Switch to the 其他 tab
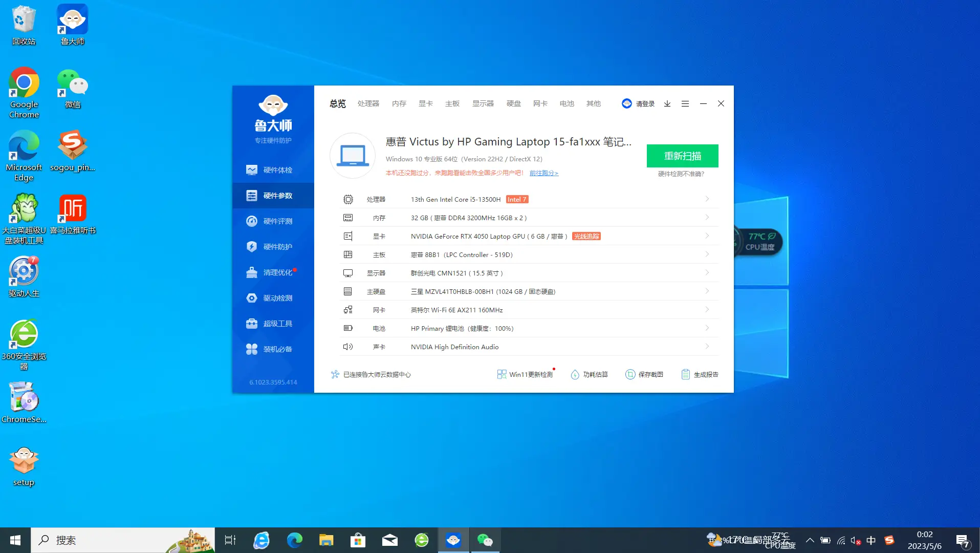 (x=594, y=103)
